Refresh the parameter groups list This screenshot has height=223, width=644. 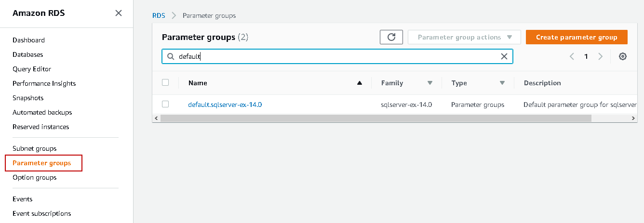[x=391, y=37]
